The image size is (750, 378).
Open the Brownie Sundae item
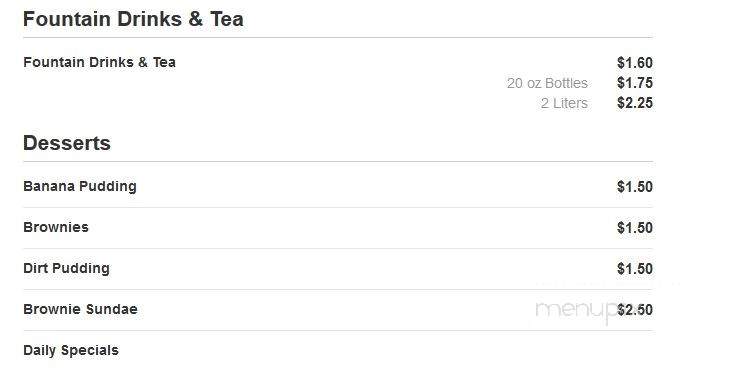point(80,310)
